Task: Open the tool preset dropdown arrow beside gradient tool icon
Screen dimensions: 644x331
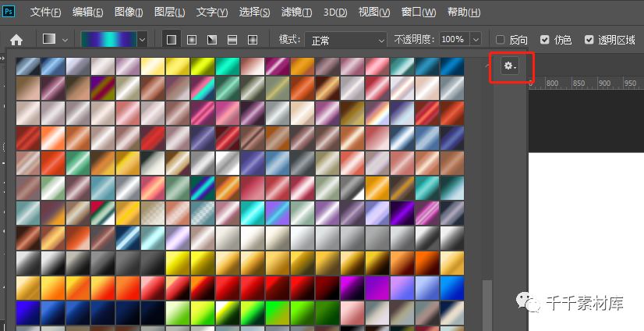Action: tap(65, 40)
